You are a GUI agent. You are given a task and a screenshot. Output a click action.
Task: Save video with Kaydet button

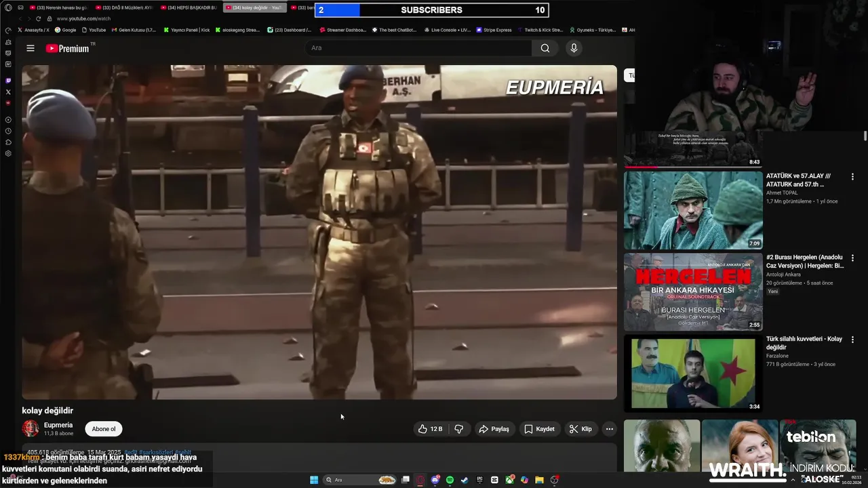pyautogui.click(x=540, y=429)
